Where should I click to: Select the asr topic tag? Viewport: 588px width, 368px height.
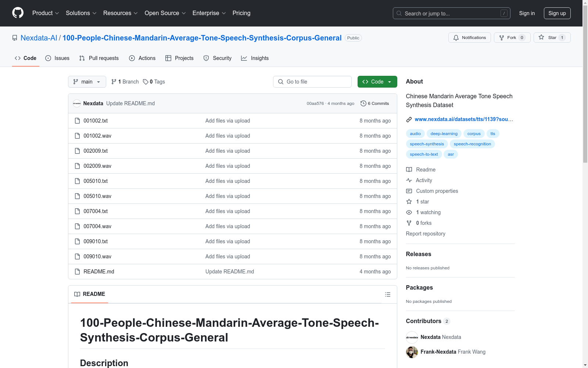[451, 154]
